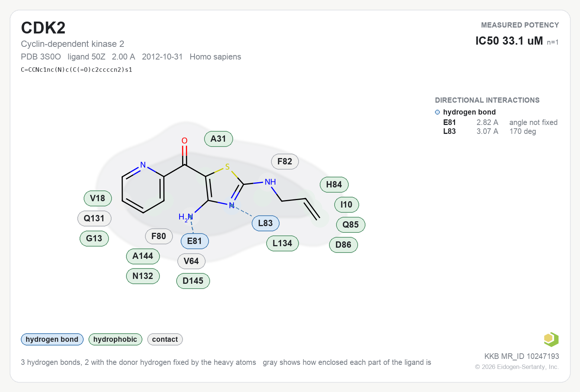Click ligand 50Z text
This screenshot has width=580, height=392.
tap(86, 57)
